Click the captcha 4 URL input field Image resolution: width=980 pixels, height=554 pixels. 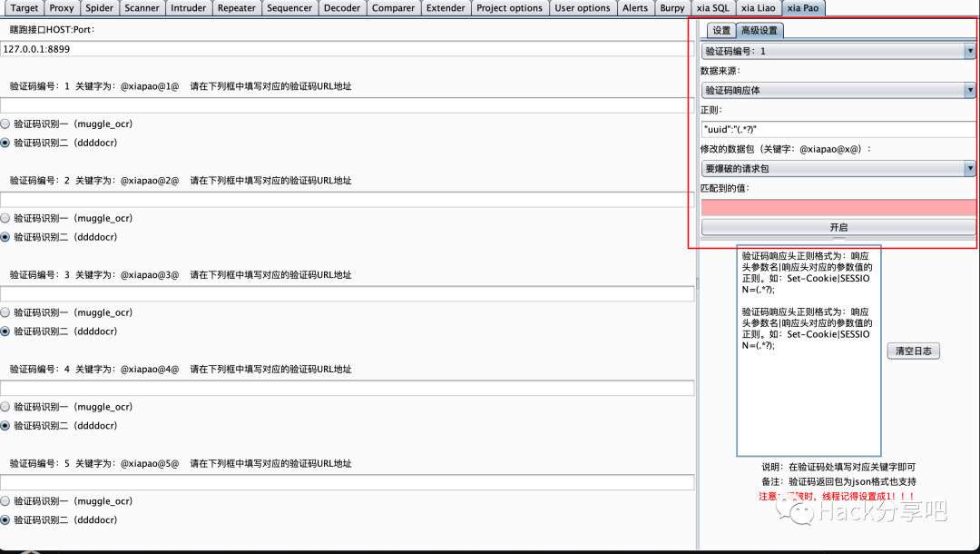pos(347,389)
